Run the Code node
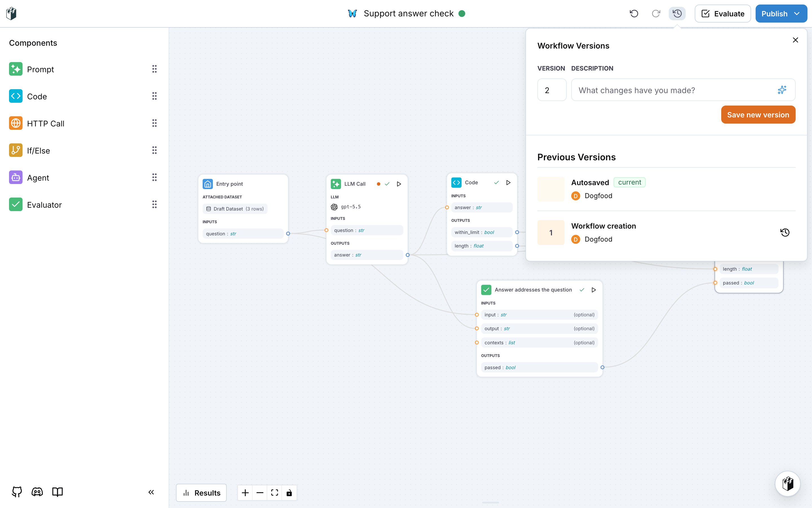Viewport: 812px width, 508px height. [508, 182]
